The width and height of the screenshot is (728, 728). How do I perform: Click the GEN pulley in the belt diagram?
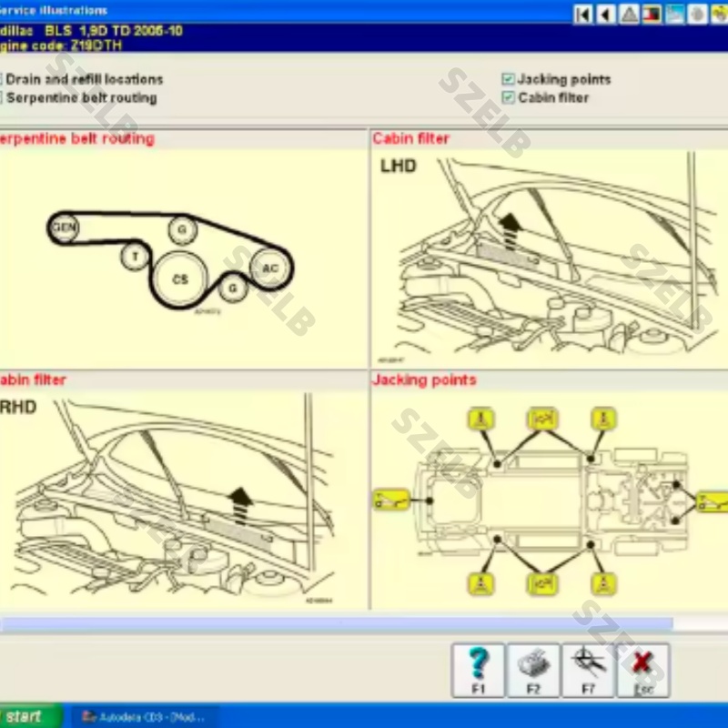coord(64,227)
